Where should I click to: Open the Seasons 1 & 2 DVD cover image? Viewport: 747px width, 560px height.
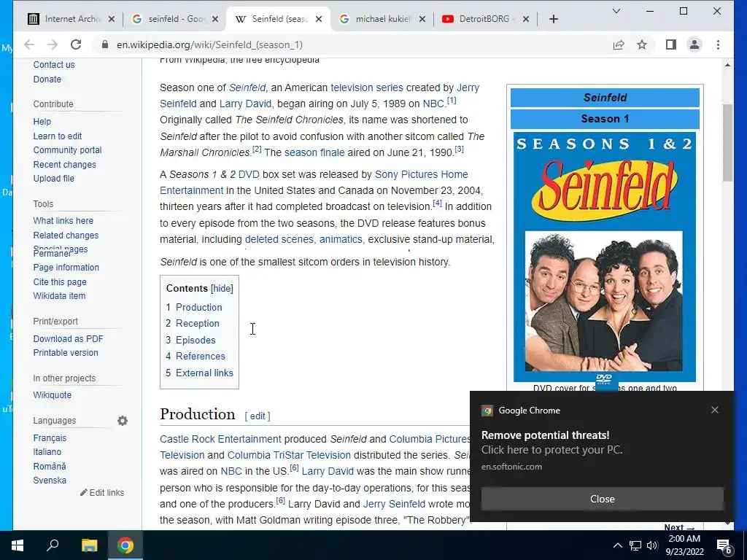pos(605,257)
